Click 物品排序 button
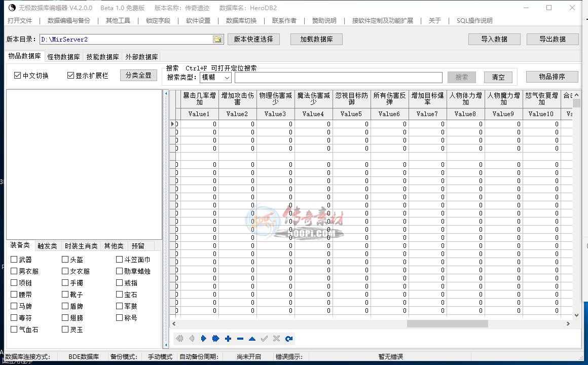 [552, 77]
